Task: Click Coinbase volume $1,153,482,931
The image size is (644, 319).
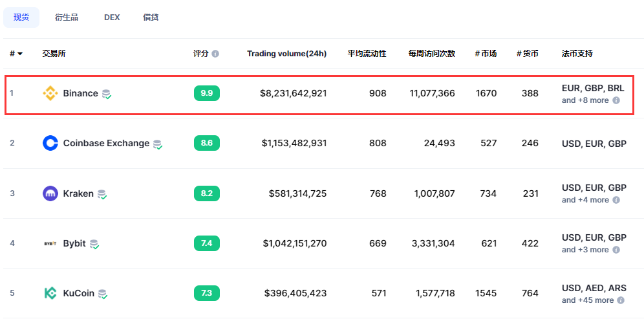Action: click(294, 143)
